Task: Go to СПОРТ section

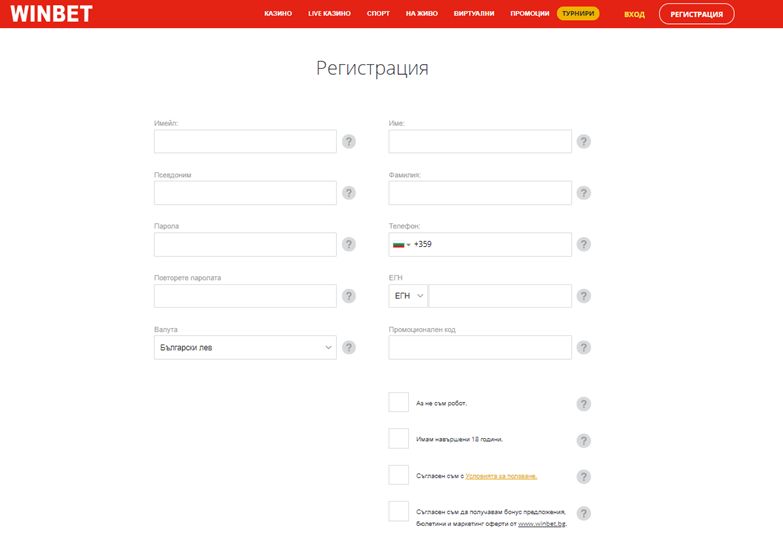Action: pyautogui.click(x=378, y=14)
